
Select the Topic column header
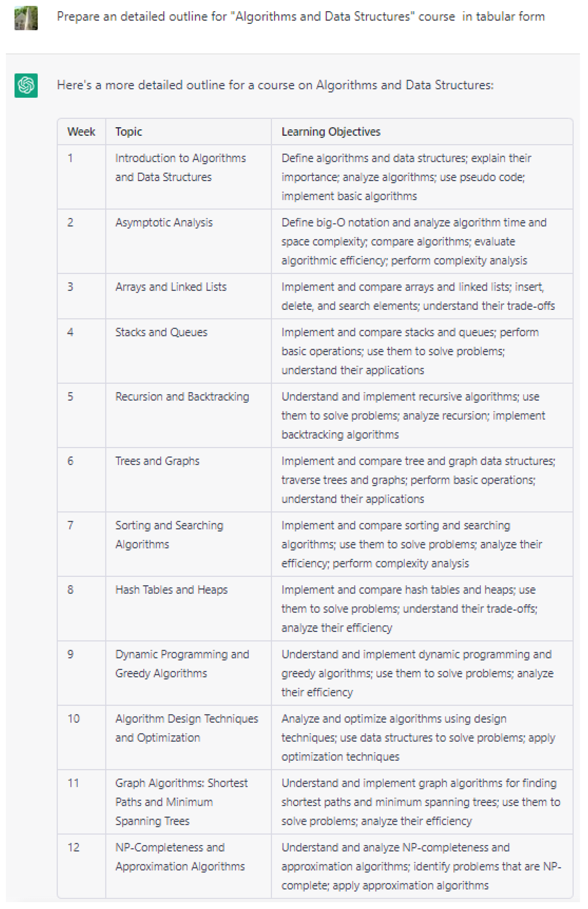pos(129,132)
